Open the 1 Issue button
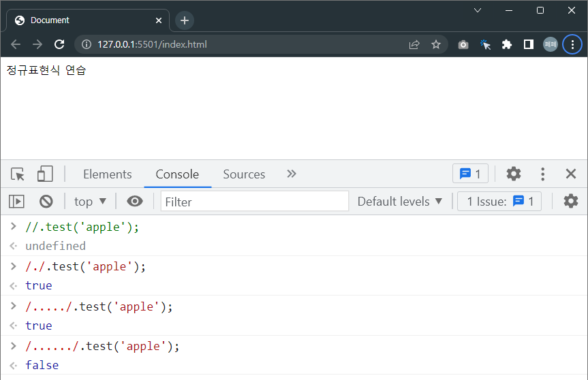The image size is (588, 380). pyautogui.click(x=499, y=202)
